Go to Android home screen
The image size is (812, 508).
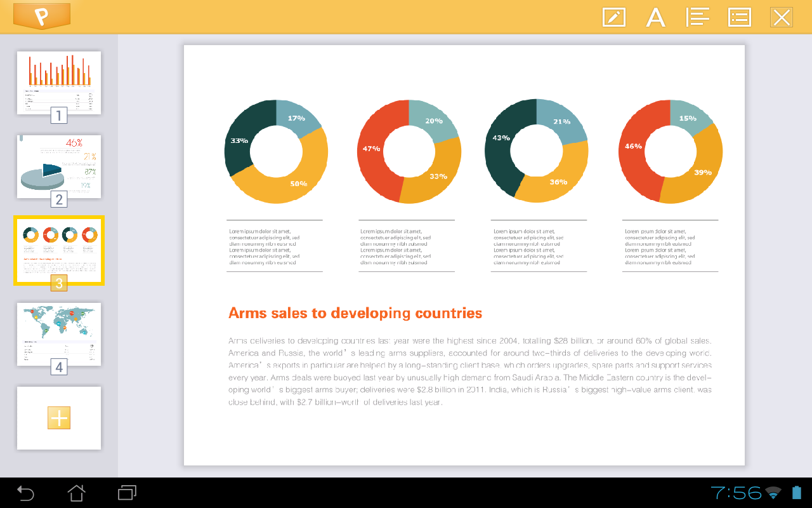76,493
